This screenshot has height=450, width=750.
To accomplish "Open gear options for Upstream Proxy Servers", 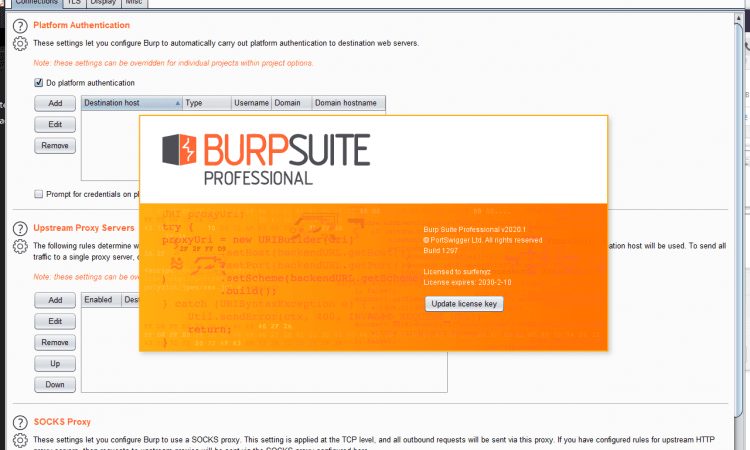I will (20, 246).
